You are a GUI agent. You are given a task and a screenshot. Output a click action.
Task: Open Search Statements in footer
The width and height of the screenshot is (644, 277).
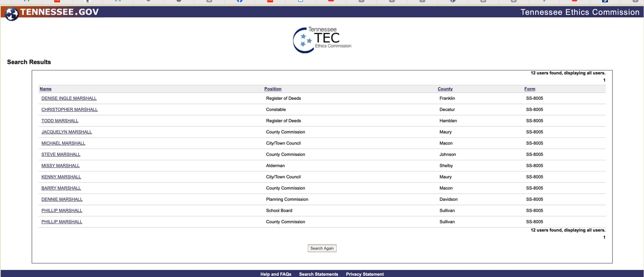[318, 274]
